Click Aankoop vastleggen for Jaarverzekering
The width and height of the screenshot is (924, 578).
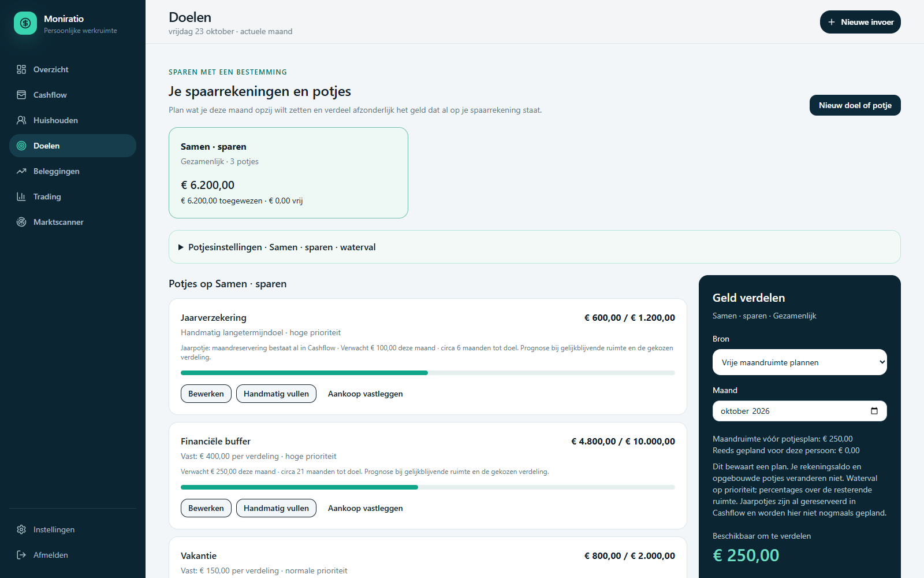point(366,394)
